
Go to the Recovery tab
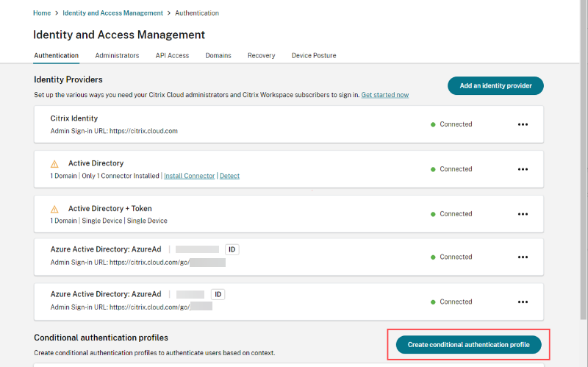pyautogui.click(x=261, y=55)
